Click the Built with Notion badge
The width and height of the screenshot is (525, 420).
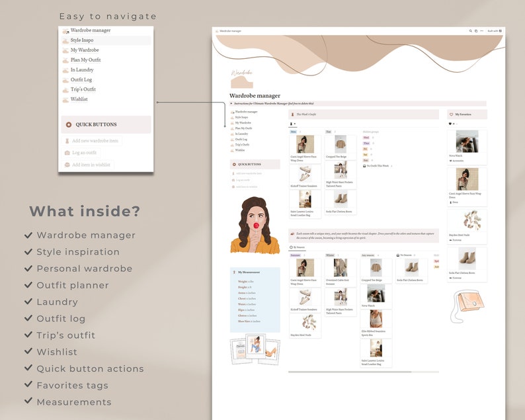click(x=495, y=31)
